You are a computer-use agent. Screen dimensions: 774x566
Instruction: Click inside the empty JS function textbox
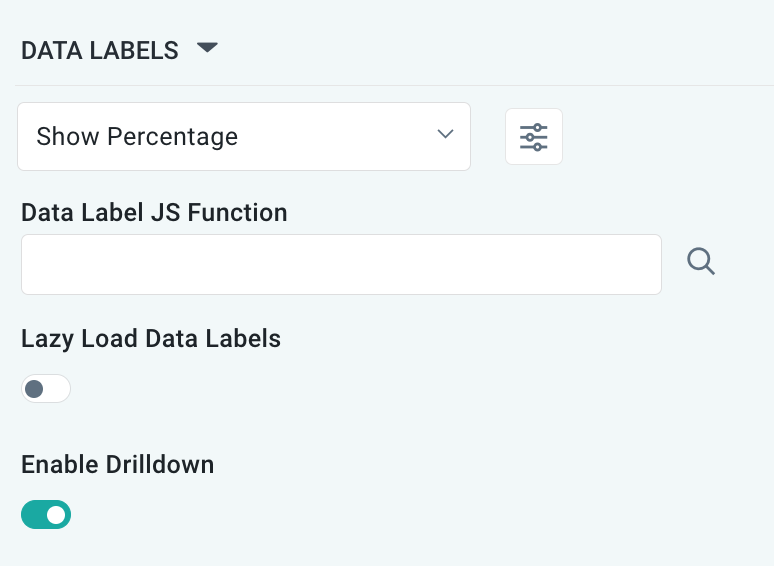341,265
